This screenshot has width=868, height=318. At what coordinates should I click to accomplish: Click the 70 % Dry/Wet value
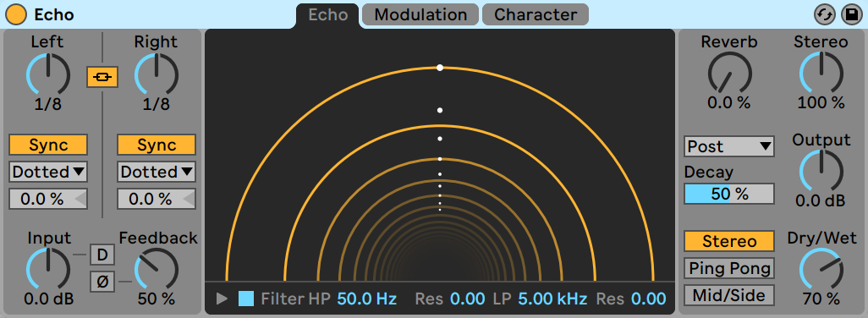(821, 299)
